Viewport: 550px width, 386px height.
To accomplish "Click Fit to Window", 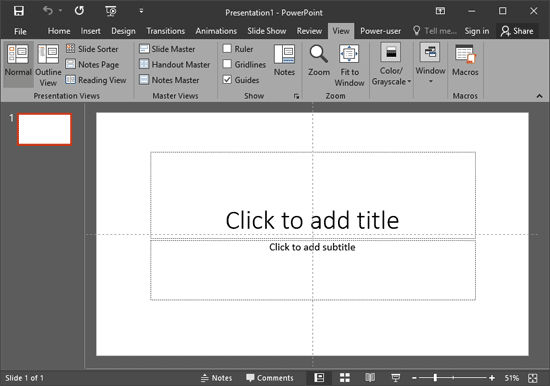I will click(349, 65).
